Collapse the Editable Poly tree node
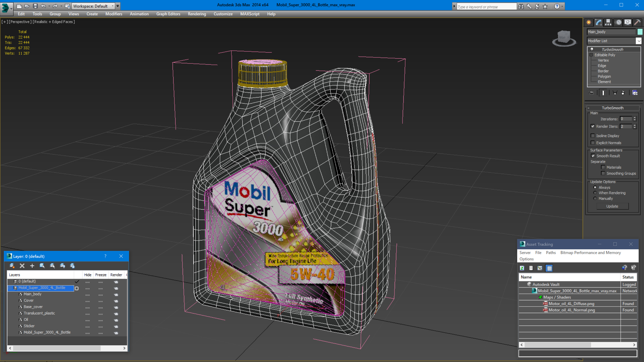This screenshot has width=644, height=362. (591, 55)
